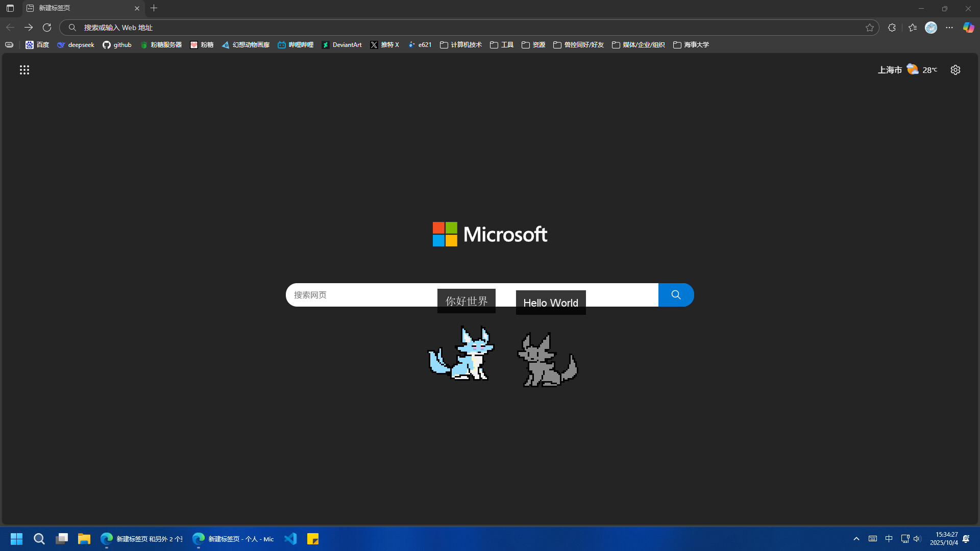Screen dimensions: 980x551
Task: Click the 搜索网页 search input field
Action: (x=357, y=295)
